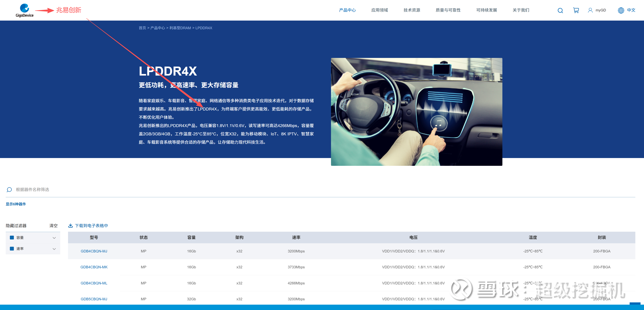Click the download icon beside 下载到电子表格中
This screenshot has width=644, height=310.
coord(70,226)
